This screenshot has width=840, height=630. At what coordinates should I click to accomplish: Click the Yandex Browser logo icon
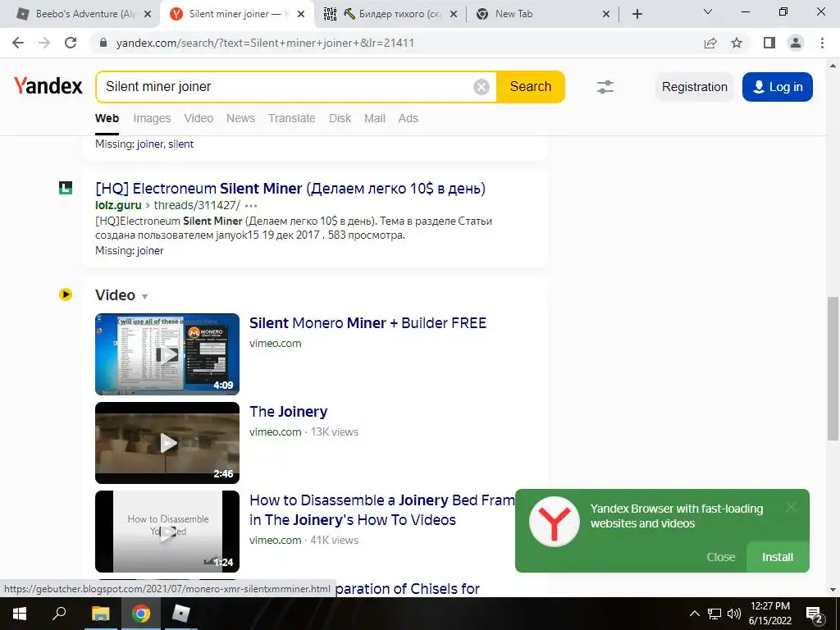coord(554,521)
